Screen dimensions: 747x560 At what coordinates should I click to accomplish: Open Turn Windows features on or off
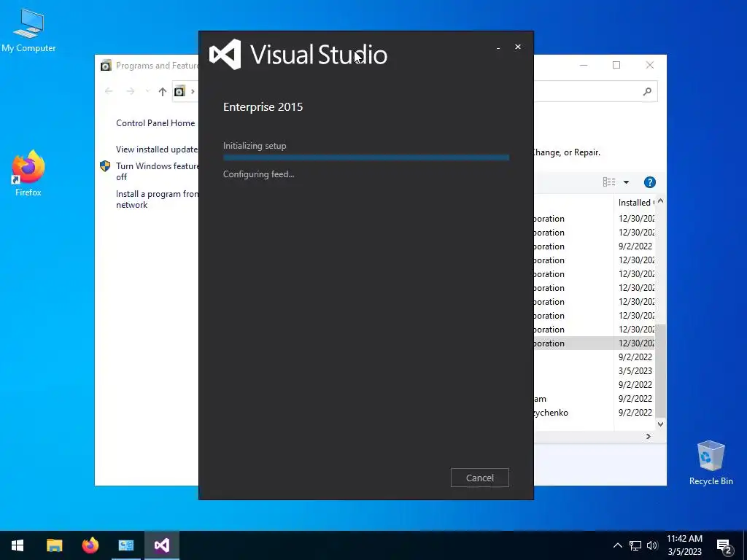click(x=157, y=171)
